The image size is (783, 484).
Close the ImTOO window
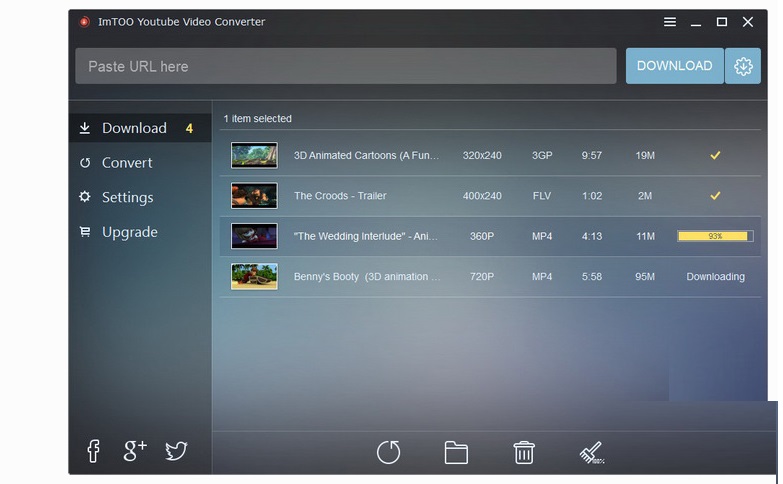[748, 22]
